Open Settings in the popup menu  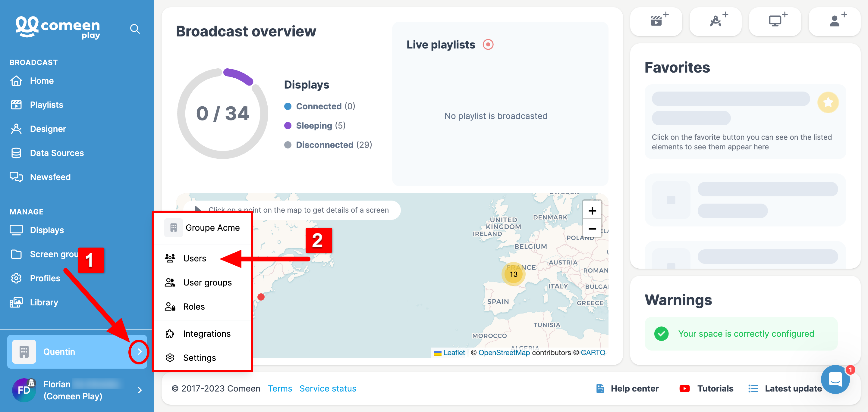click(199, 357)
